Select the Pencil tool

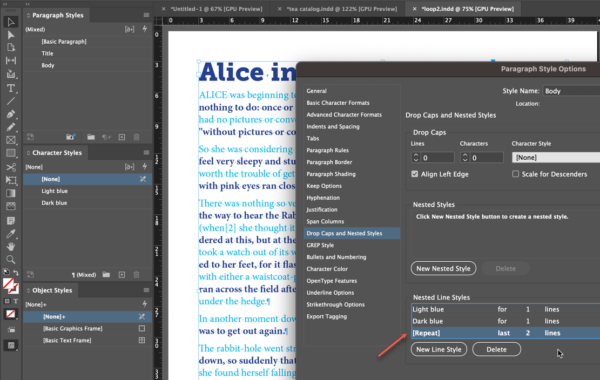pyautogui.click(x=11, y=127)
